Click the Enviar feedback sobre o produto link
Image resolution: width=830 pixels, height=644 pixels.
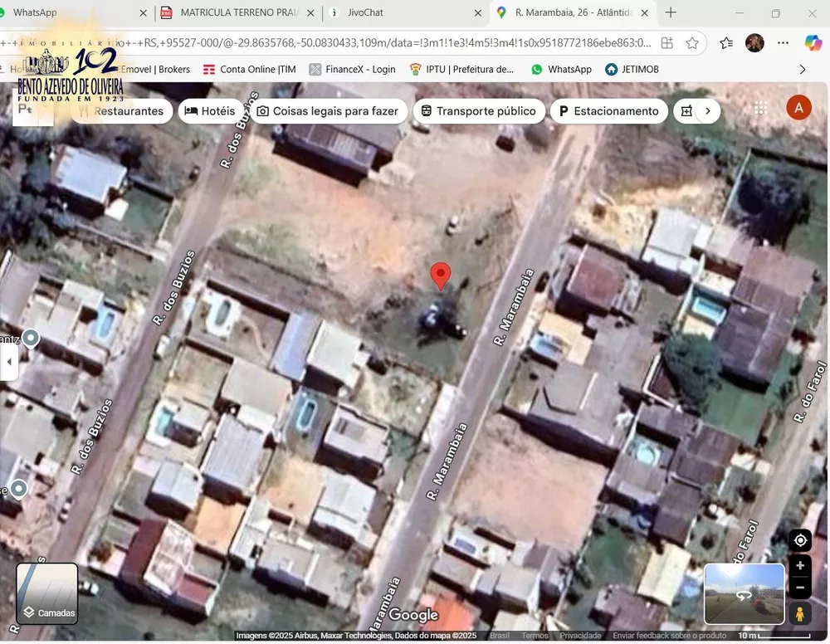click(x=669, y=636)
